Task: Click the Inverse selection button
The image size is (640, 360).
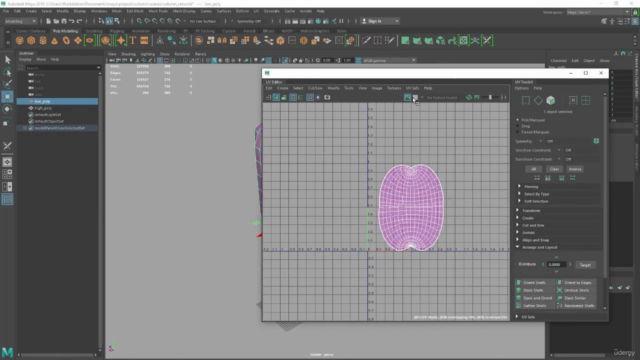Action: click(575, 169)
